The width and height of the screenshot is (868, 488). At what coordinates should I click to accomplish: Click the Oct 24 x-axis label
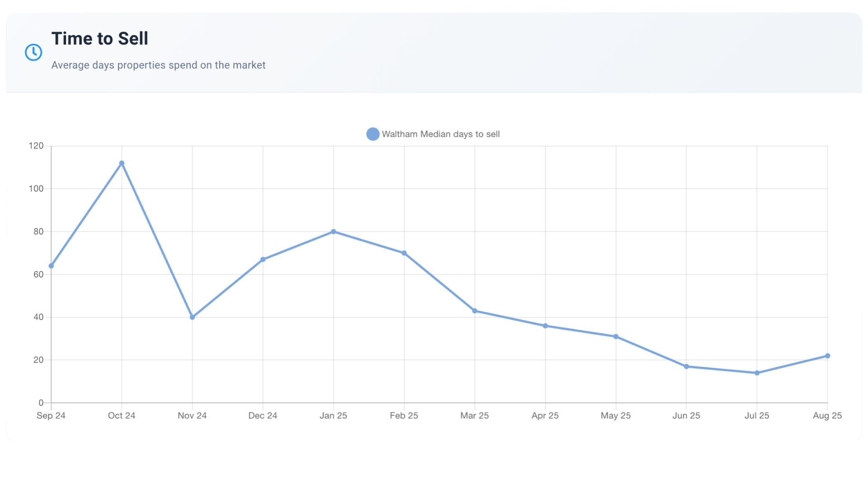[x=122, y=416]
